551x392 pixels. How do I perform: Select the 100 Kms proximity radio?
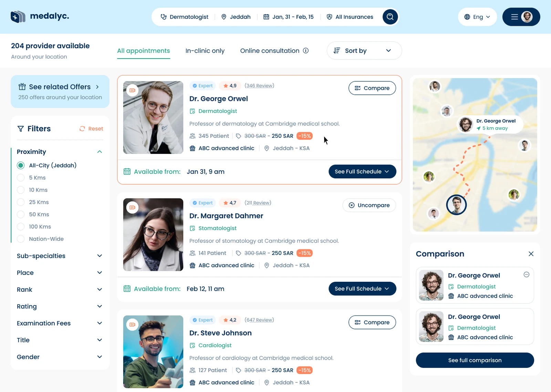click(x=21, y=227)
